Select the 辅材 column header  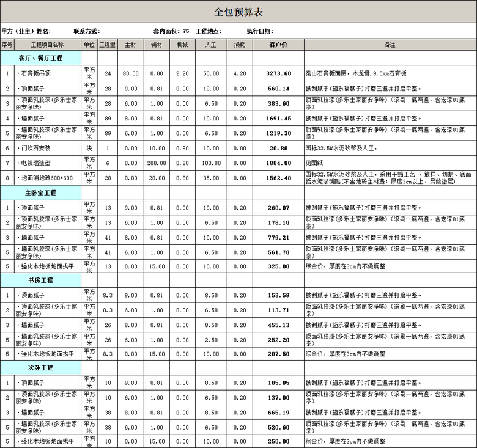[x=157, y=45]
